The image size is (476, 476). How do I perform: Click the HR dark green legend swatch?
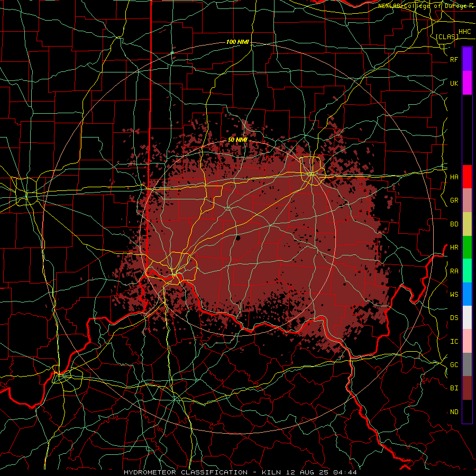(467, 248)
